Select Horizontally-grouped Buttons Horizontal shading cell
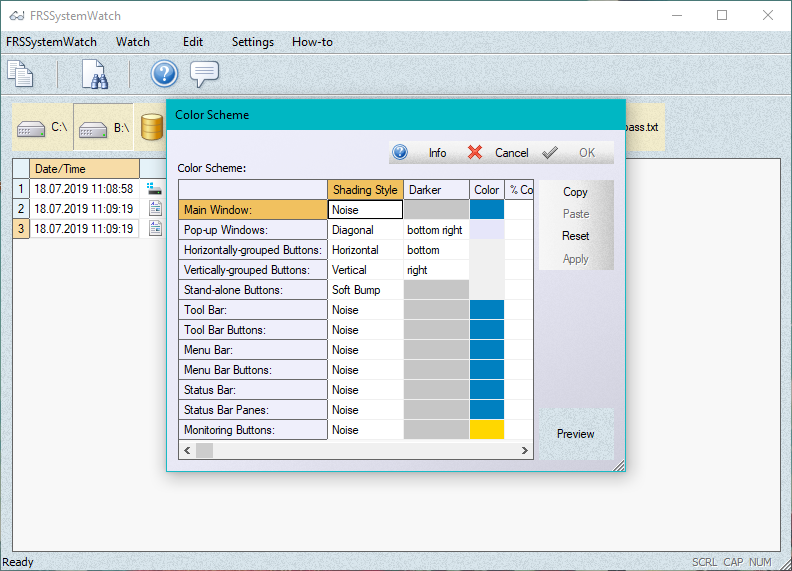The image size is (792, 571). click(365, 250)
